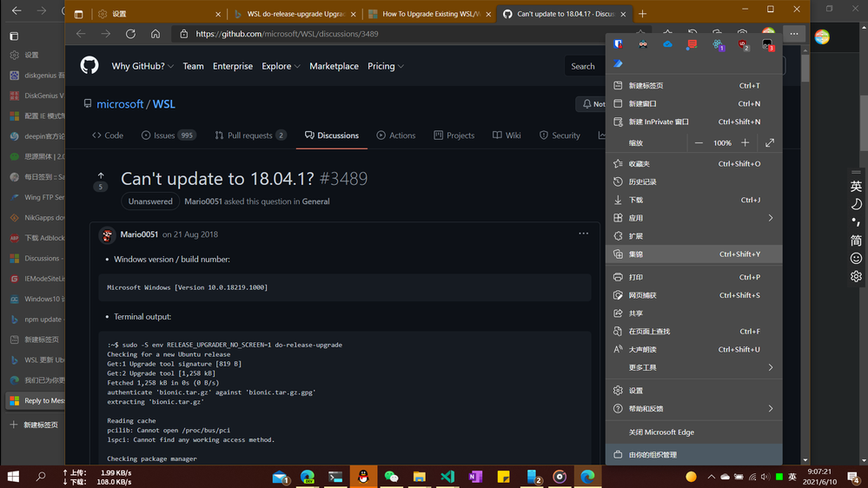Click the Tampermonkey-style masked face extension

tap(643, 43)
